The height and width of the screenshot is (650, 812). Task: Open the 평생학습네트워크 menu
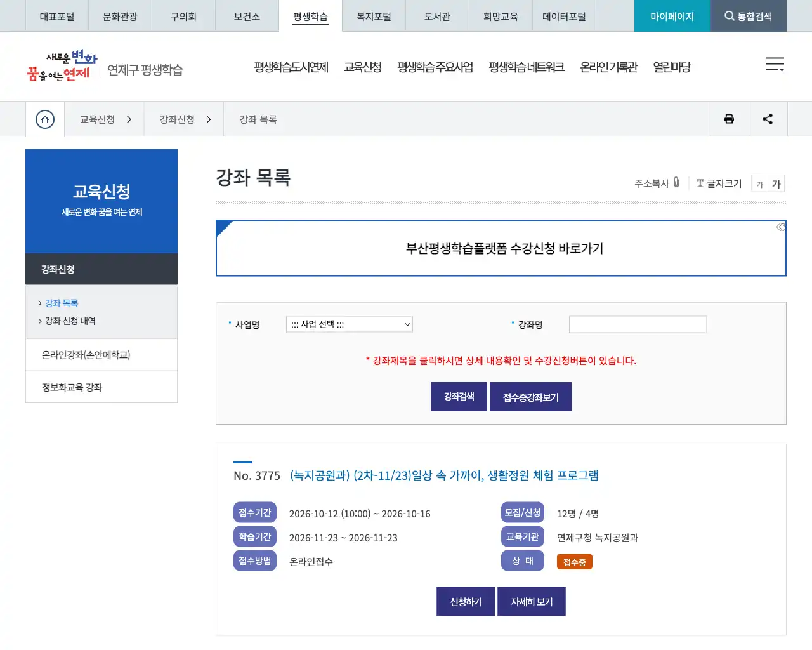click(527, 67)
